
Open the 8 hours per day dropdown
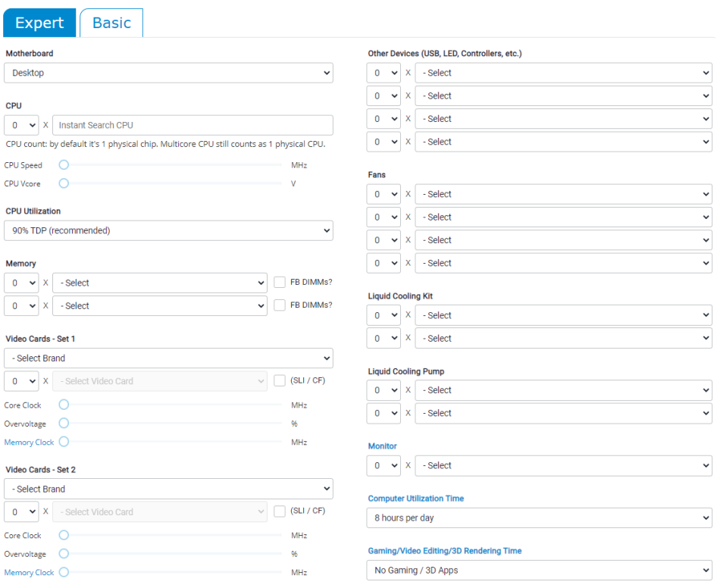pyautogui.click(x=539, y=518)
